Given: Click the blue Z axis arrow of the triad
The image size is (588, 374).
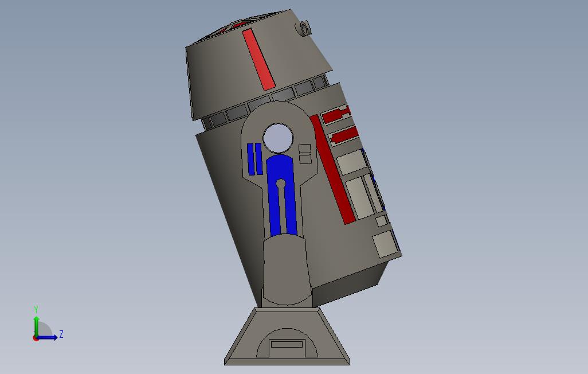Looking at the screenshot, I should [48, 337].
